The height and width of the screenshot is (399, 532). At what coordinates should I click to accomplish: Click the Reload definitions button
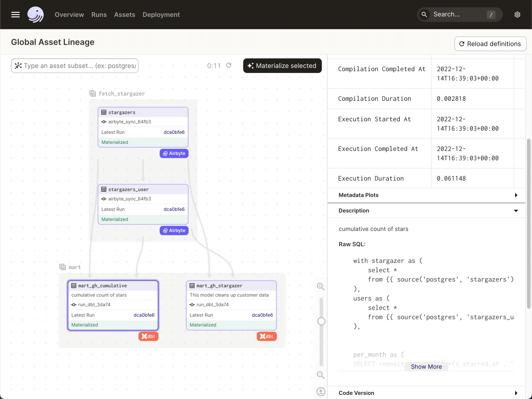pos(490,44)
